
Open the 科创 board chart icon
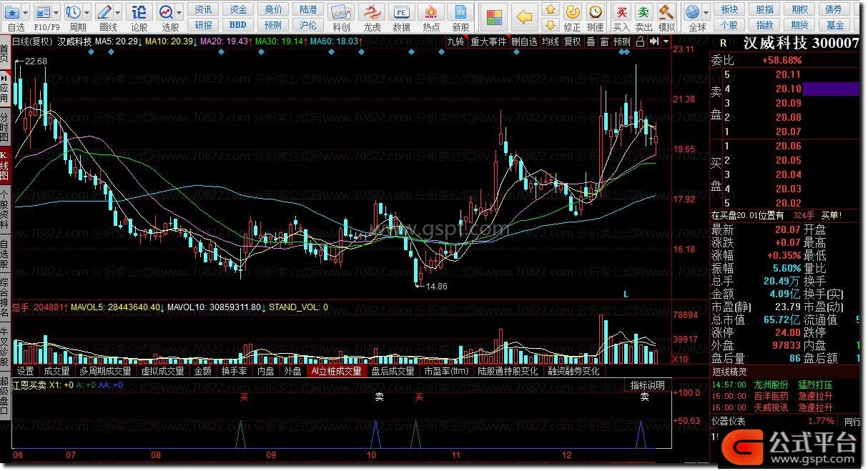tap(341, 12)
